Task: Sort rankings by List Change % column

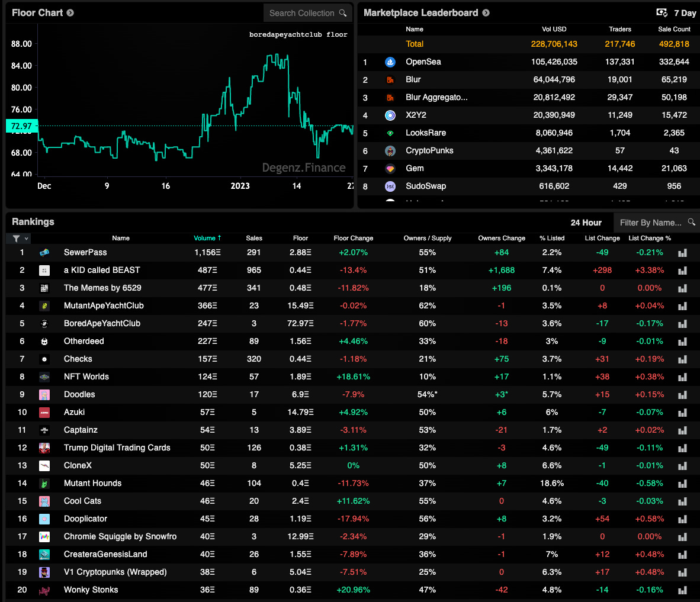Action: click(x=650, y=239)
